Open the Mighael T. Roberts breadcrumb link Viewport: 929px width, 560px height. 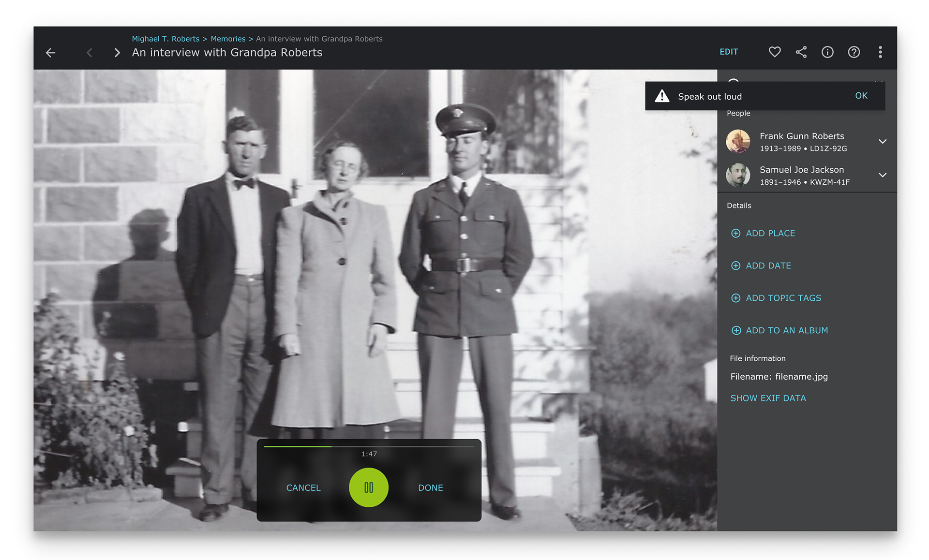(165, 39)
